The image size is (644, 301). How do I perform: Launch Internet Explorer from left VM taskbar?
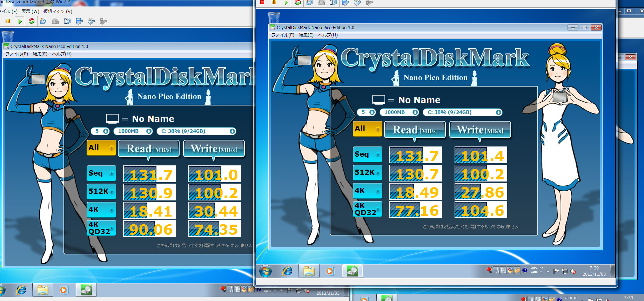21,290
